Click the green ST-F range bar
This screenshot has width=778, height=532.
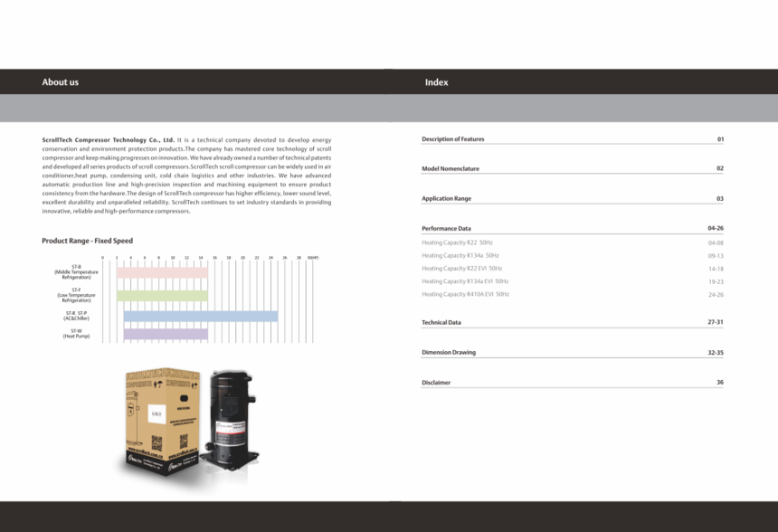click(162, 296)
